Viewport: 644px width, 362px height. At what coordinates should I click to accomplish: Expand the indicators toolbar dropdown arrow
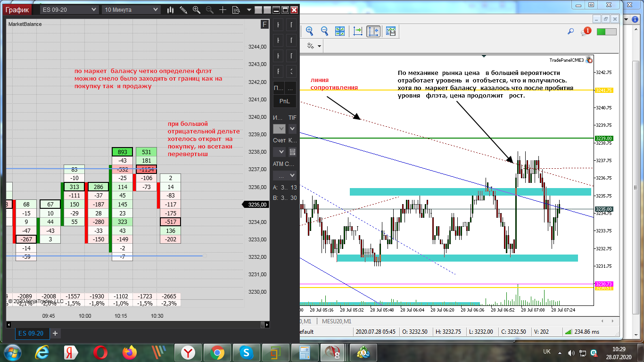[x=320, y=46]
